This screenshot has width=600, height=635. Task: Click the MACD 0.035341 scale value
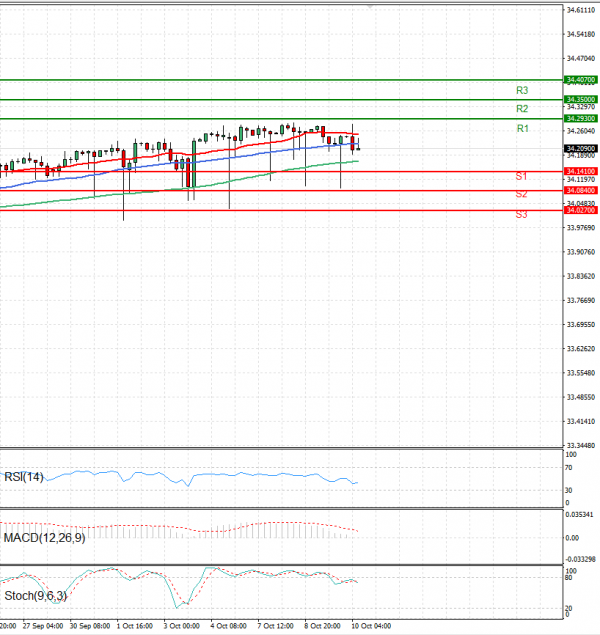pos(580,515)
